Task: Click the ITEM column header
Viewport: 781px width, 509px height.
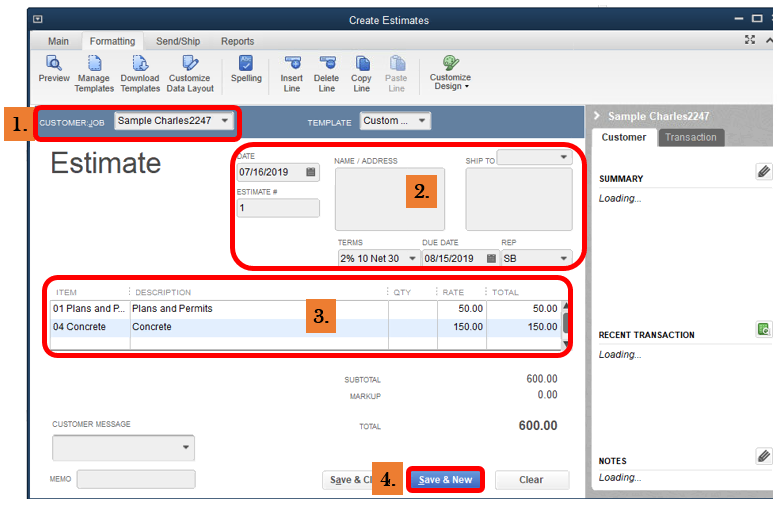Action: [66, 292]
